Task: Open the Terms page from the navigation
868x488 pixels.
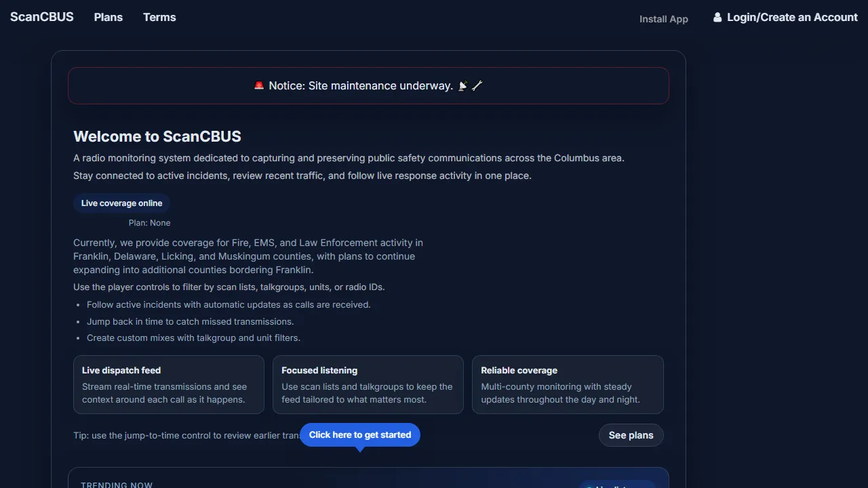Action: click(x=159, y=17)
